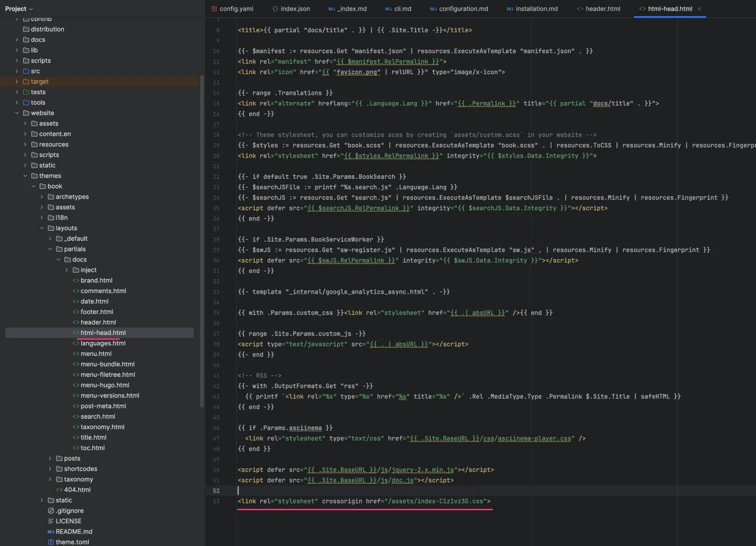This screenshot has height=546, width=756.
Task: Collapse the partials folder
Action: coord(50,249)
